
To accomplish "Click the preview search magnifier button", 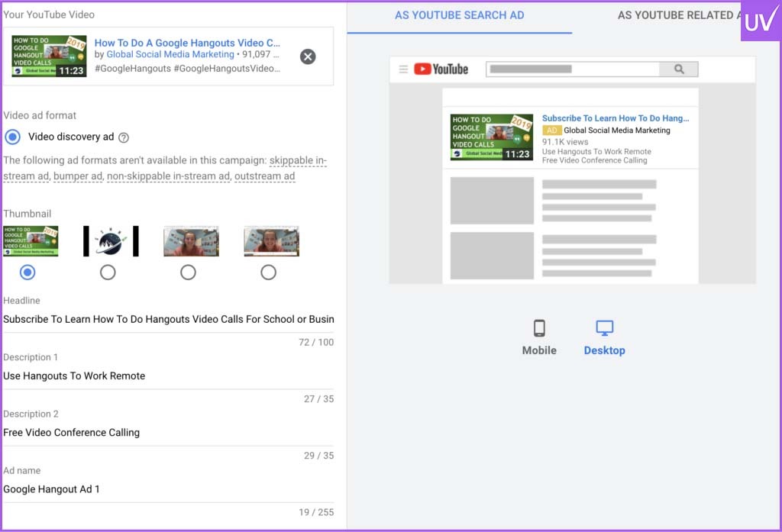I will point(679,69).
